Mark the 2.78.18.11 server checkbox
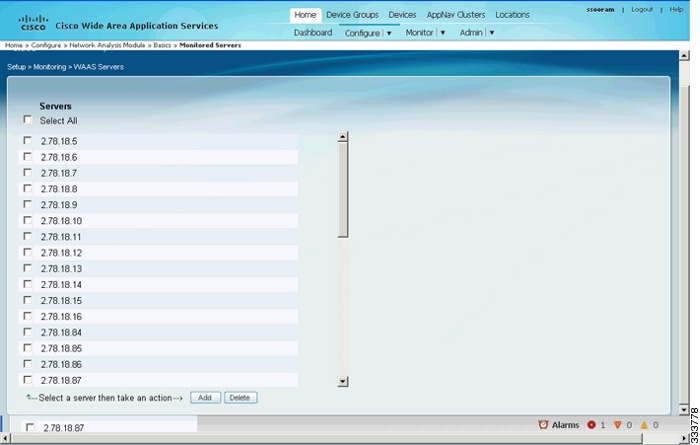700x445 pixels. pyautogui.click(x=28, y=236)
